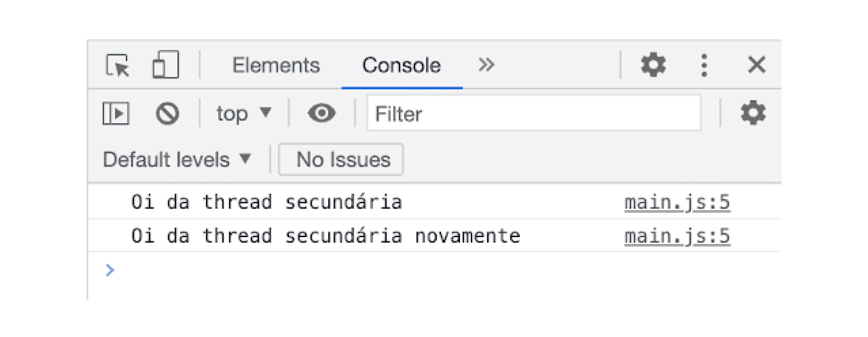Image resolution: width=868 pixels, height=337 pixels.
Task: Toggle the device toolbar icon
Action: click(166, 64)
